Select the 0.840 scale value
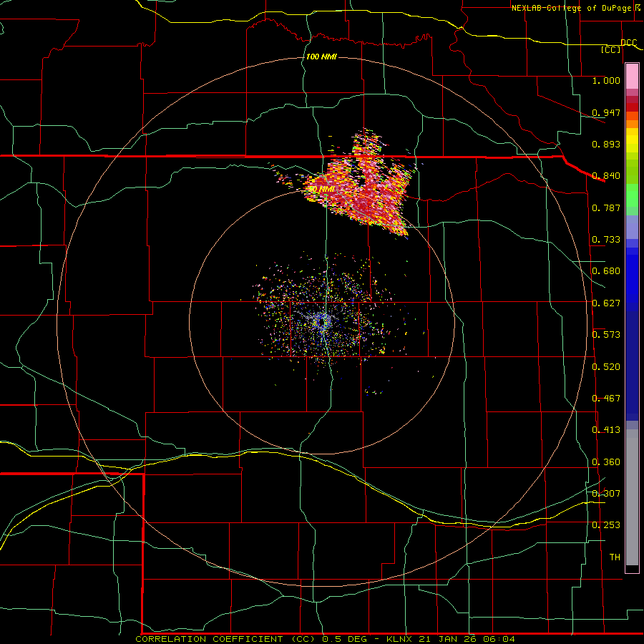The image size is (644, 644). (x=606, y=176)
